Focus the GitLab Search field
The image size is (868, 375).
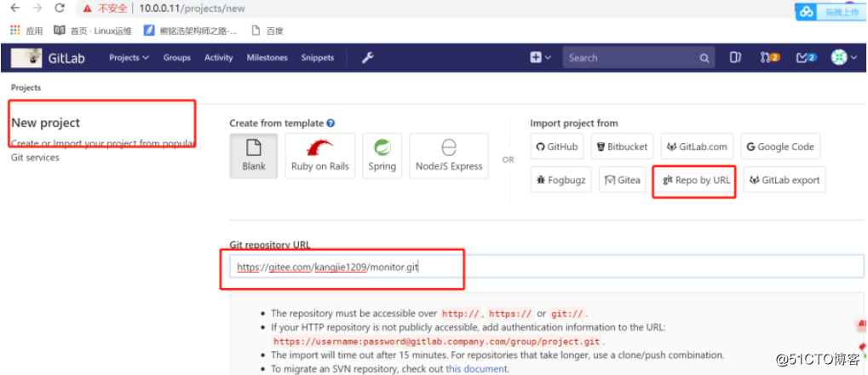click(638, 58)
